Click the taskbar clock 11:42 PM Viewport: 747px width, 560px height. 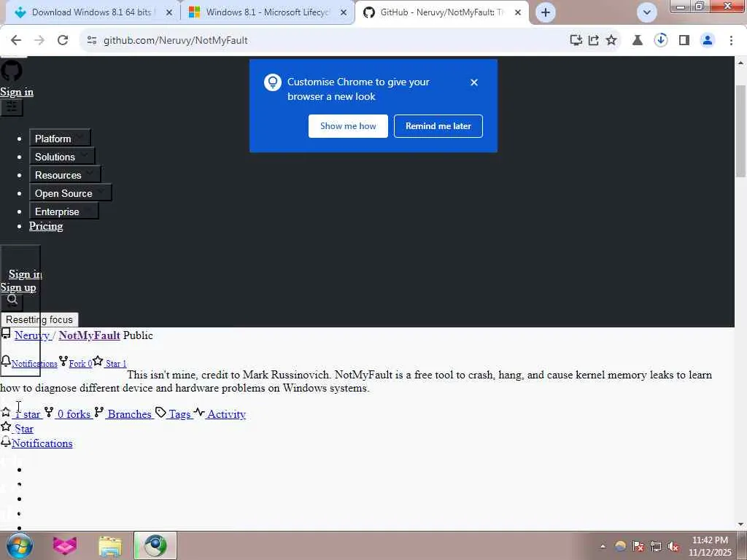(x=710, y=546)
